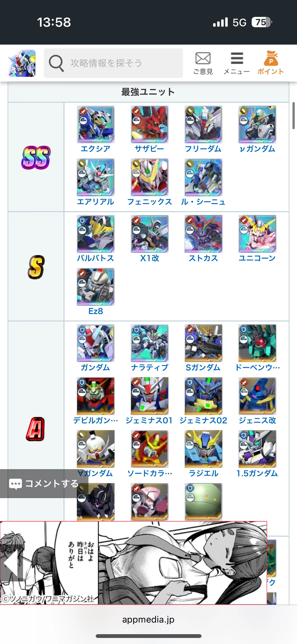Open the ユニコーン unit icon

point(257,234)
